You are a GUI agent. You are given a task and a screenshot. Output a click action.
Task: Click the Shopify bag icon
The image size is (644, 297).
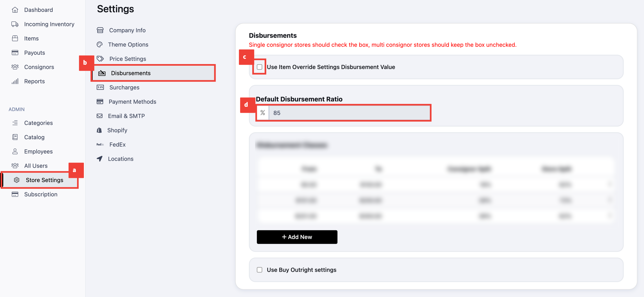99,130
